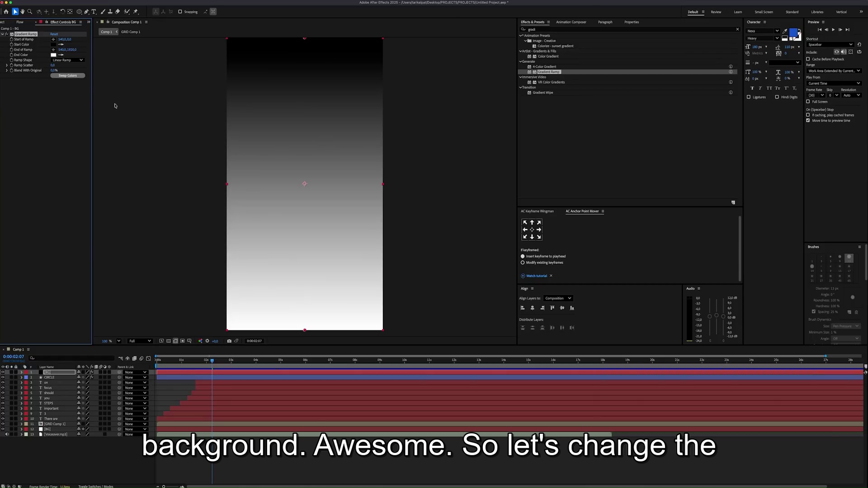The width and height of the screenshot is (868, 488).
Task: Open the Ramp Shape Linear Ramp dropdown
Action: [x=67, y=60]
